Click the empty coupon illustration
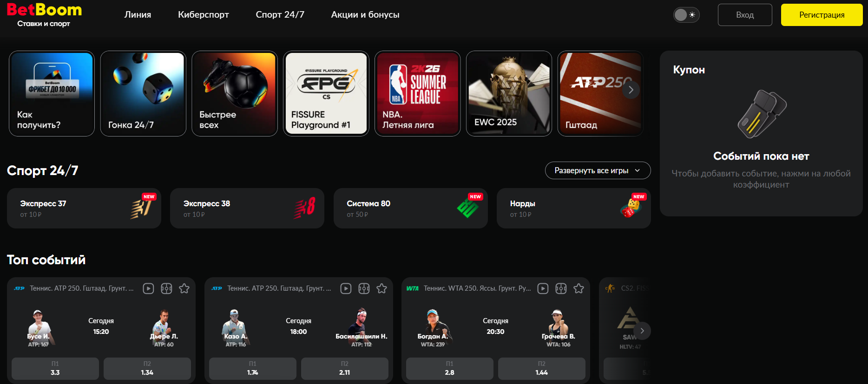The image size is (868, 384). [x=762, y=114]
